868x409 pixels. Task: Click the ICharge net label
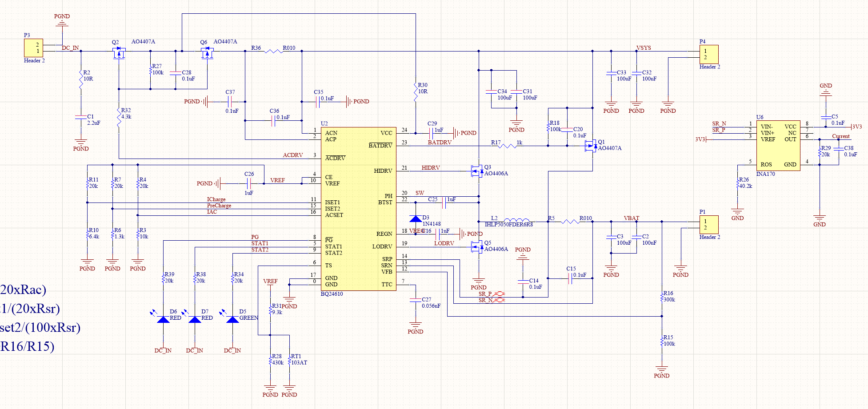point(216,199)
